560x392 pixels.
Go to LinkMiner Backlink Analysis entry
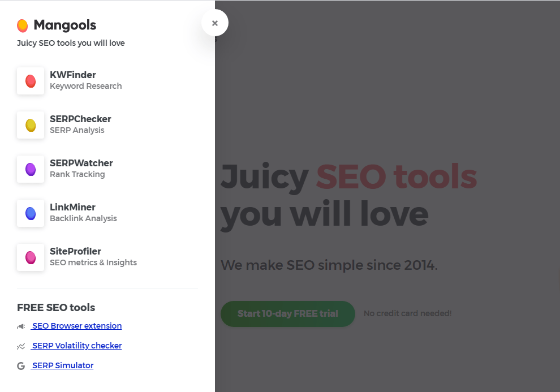tap(83, 213)
